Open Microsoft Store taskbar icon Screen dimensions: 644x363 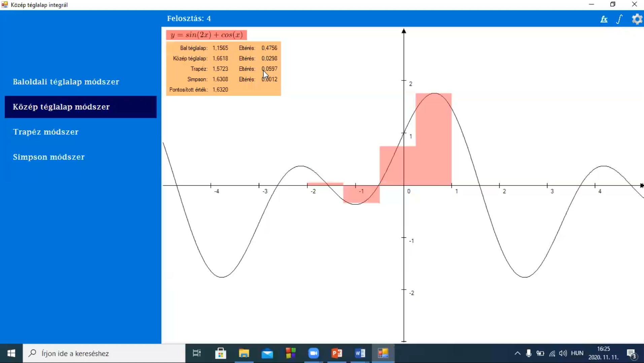(221, 353)
